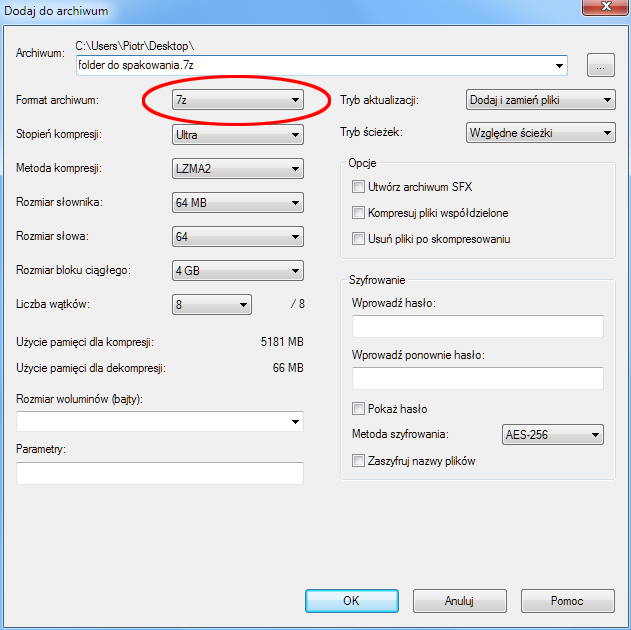Click the Szyfrowanie group label
This screenshot has height=630, width=631.
(x=377, y=280)
